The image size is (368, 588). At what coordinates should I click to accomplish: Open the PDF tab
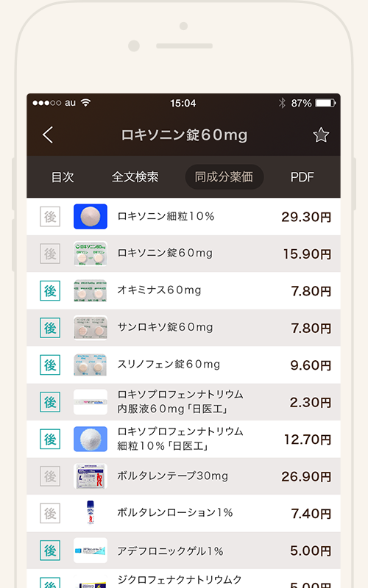(302, 176)
